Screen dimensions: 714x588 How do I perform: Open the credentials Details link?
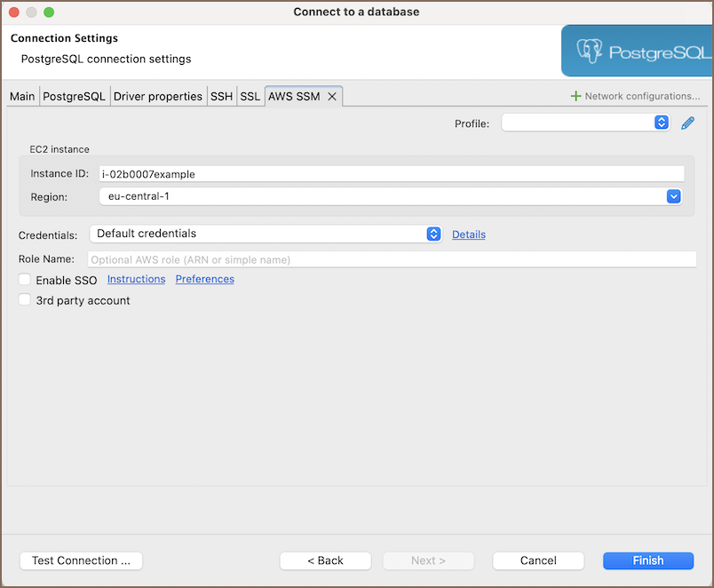468,234
